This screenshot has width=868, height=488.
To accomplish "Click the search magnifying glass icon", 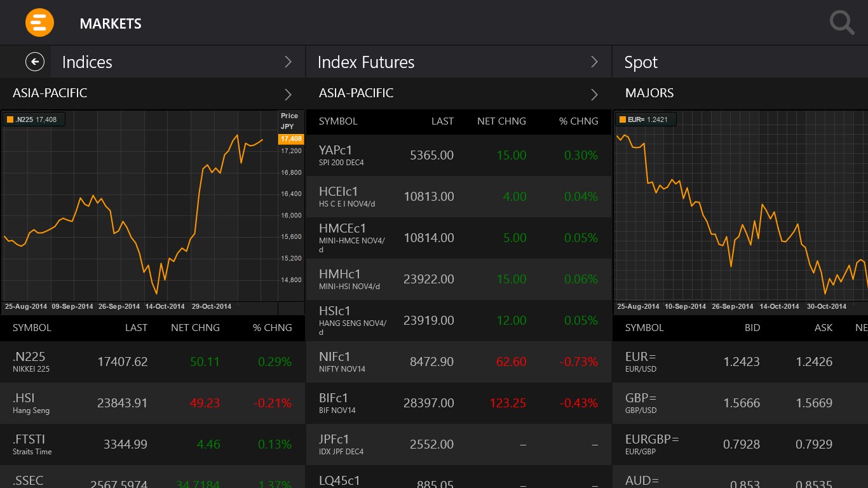I will pyautogui.click(x=841, y=22).
